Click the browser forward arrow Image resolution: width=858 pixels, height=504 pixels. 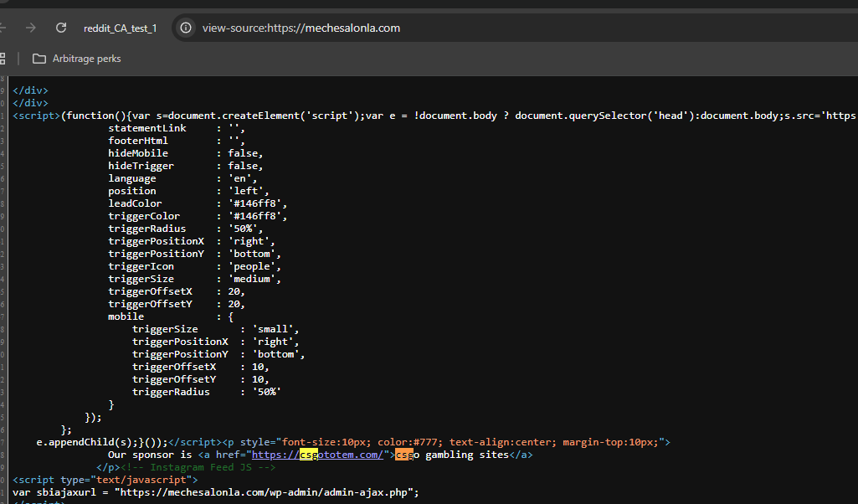point(31,28)
